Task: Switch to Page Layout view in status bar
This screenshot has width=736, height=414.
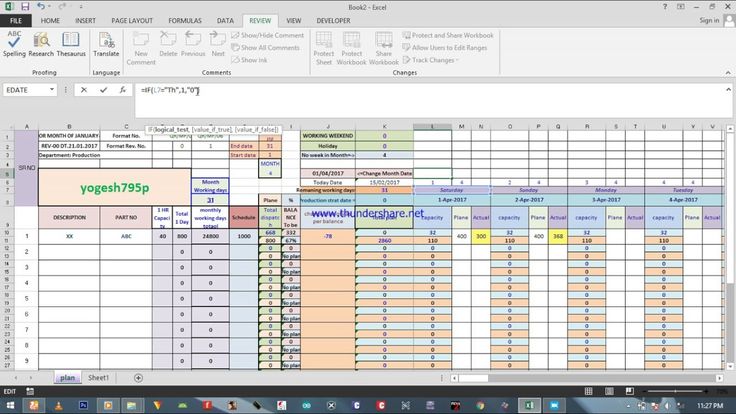Action: (x=609, y=391)
